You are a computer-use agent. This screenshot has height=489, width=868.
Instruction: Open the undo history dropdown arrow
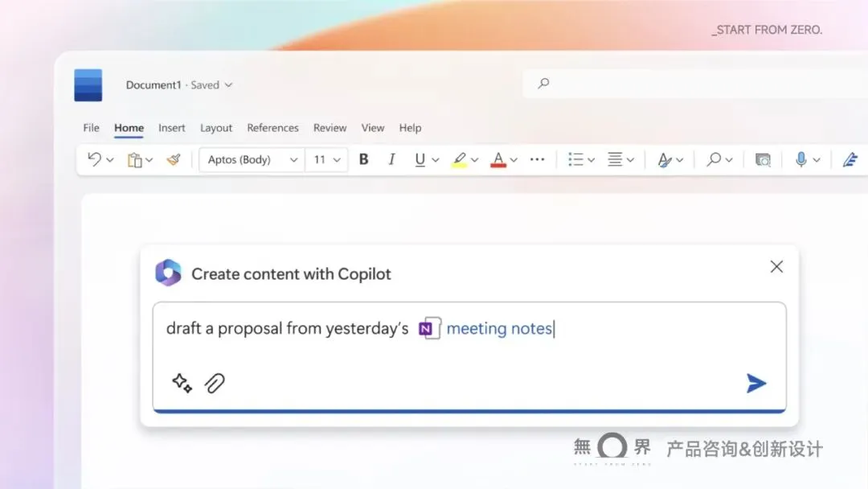[110, 160]
